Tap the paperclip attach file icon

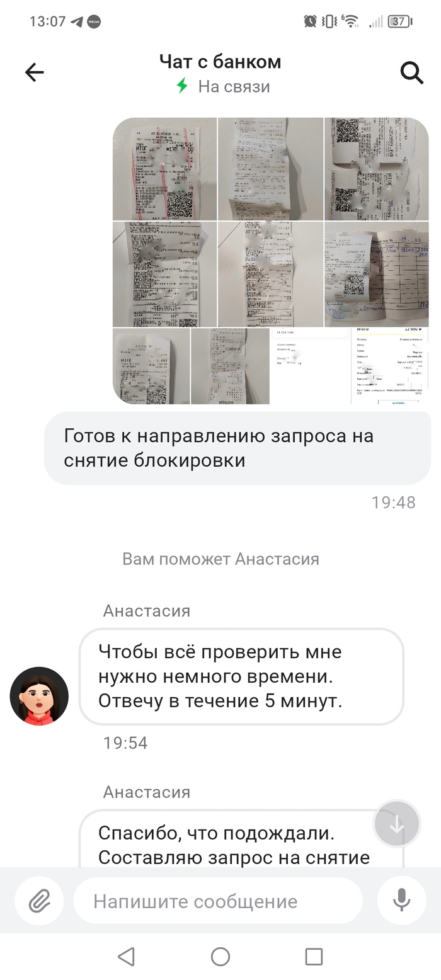(x=39, y=901)
